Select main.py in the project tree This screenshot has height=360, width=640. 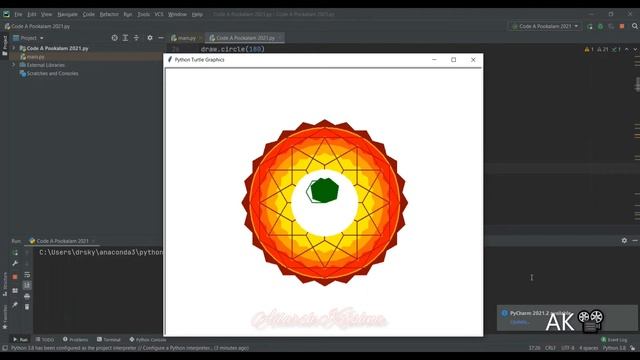36,57
